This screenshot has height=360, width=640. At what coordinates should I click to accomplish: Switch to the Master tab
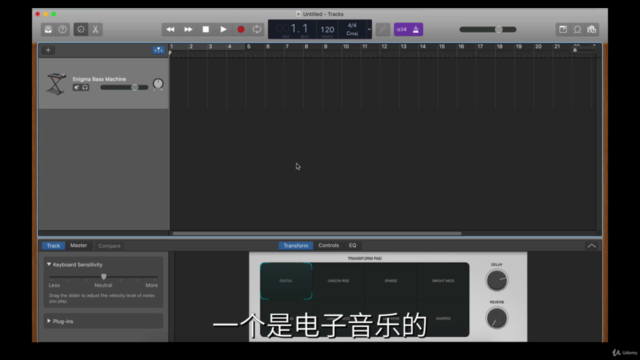coord(78,246)
